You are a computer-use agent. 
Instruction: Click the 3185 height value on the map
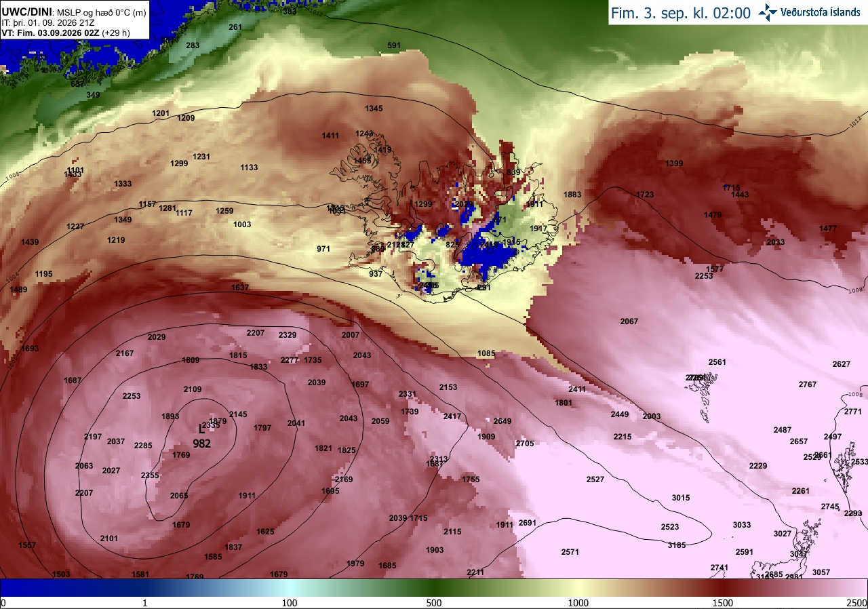coord(677,545)
